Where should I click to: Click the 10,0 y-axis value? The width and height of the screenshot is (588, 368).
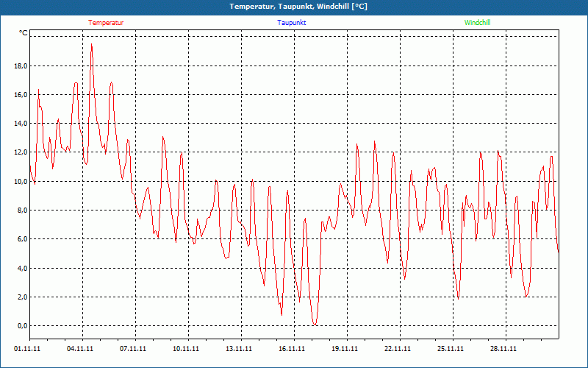pyautogui.click(x=21, y=182)
